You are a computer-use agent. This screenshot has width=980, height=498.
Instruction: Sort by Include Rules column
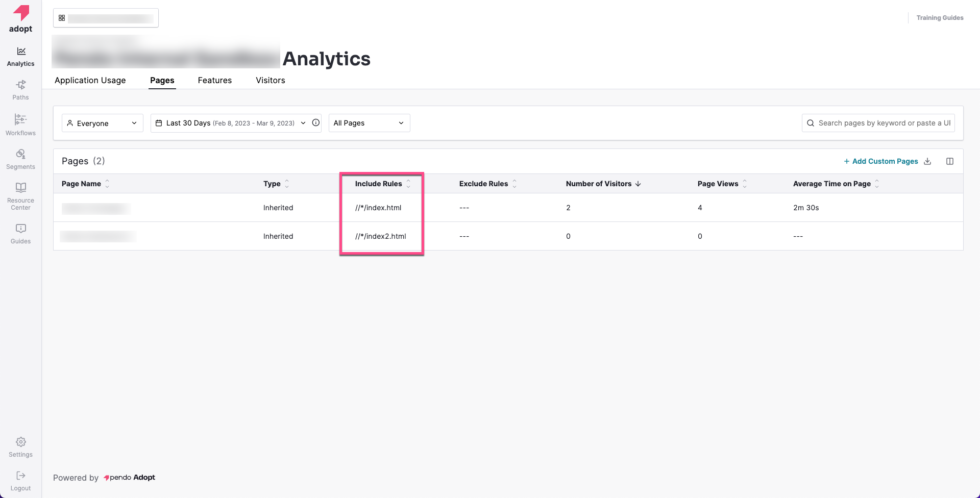point(408,184)
